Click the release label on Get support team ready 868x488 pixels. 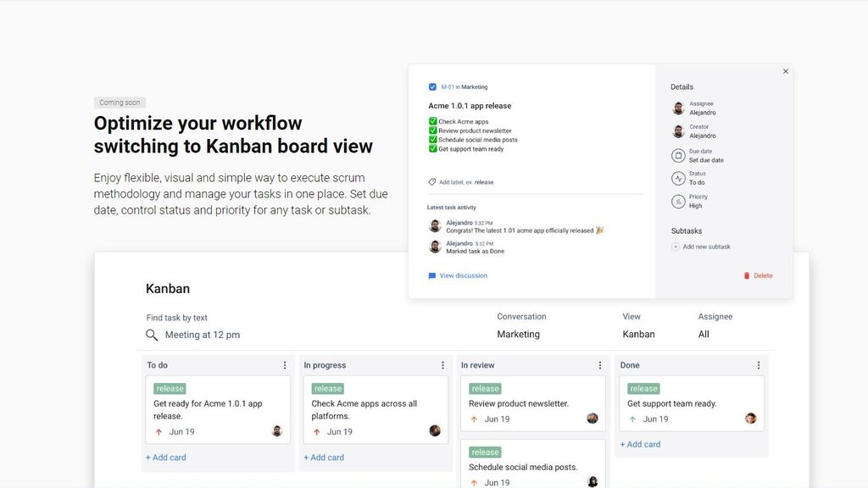[x=644, y=388]
